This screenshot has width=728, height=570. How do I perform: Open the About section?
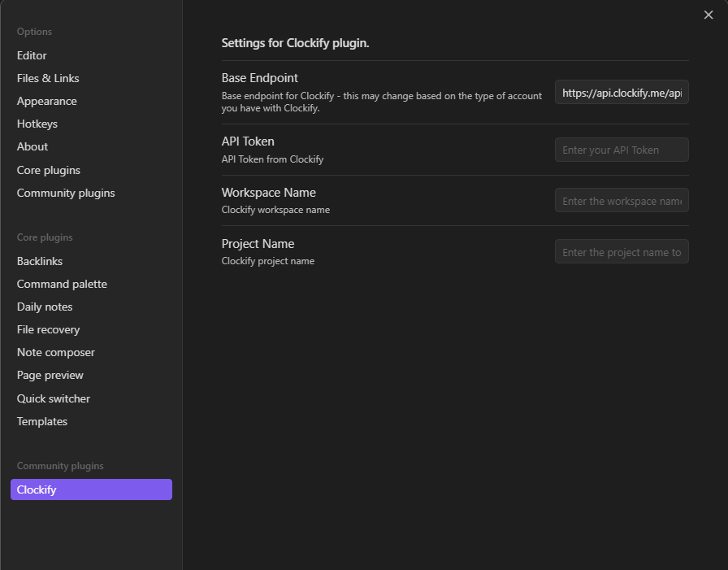coord(32,146)
